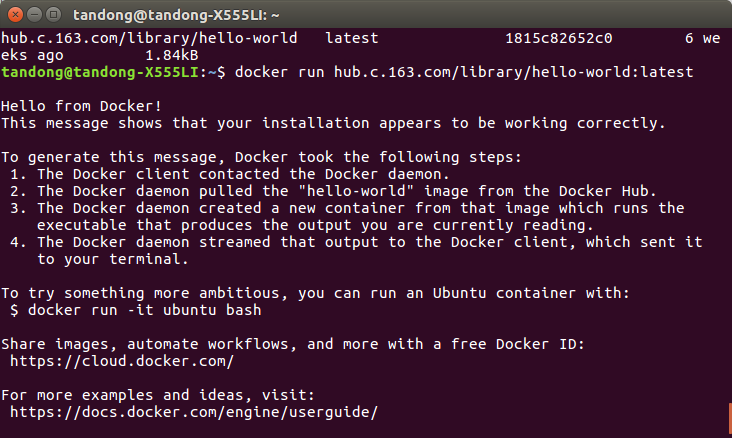Click the docs.docker.com userguide URL
This screenshot has width=732, height=438.
tap(194, 412)
